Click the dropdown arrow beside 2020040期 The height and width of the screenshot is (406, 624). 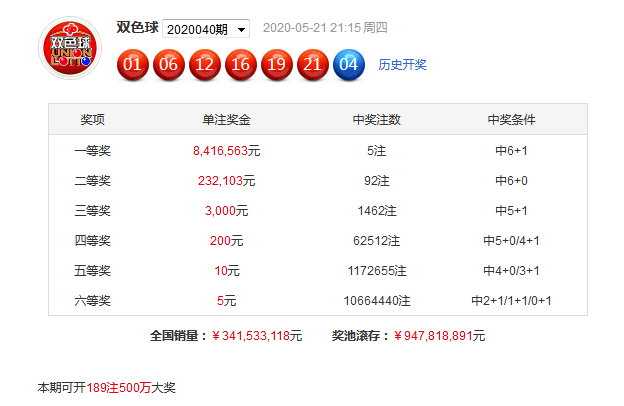click(x=241, y=29)
